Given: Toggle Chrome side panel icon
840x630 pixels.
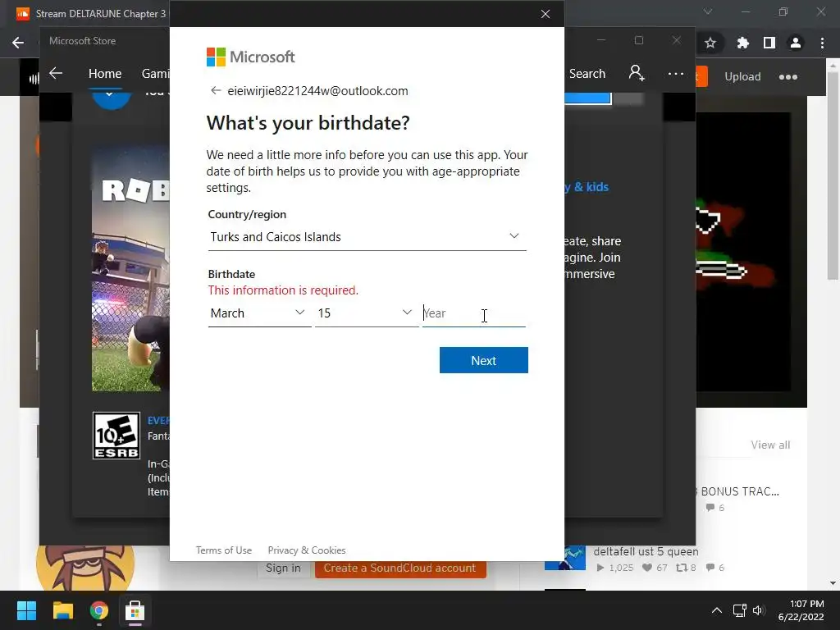Looking at the screenshot, I should tap(769, 43).
